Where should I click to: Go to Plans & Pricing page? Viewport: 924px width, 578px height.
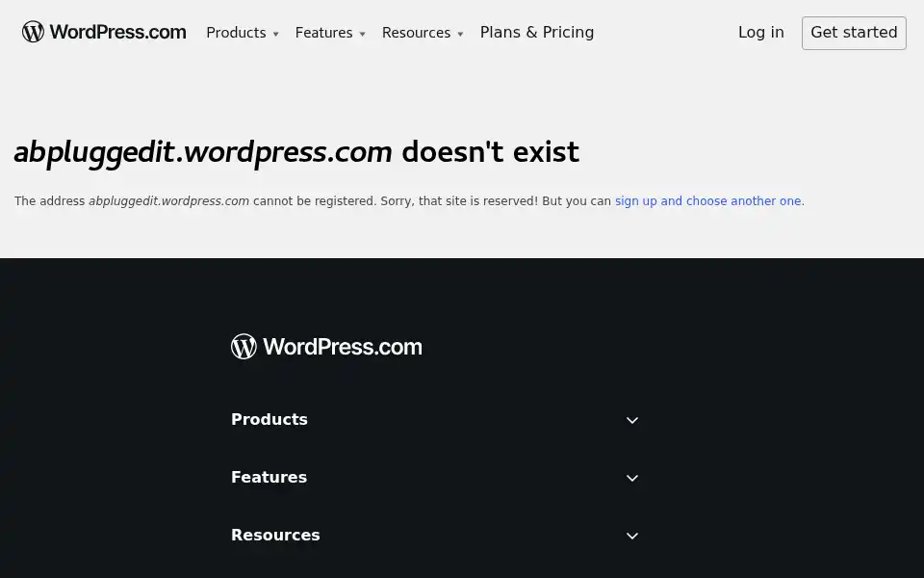[x=537, y=32]
